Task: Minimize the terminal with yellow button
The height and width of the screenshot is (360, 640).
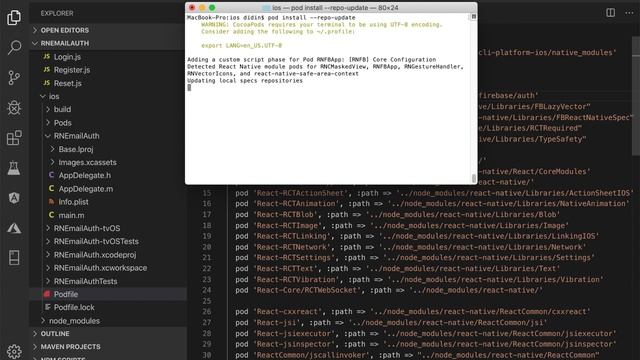Action: [202, 7]
